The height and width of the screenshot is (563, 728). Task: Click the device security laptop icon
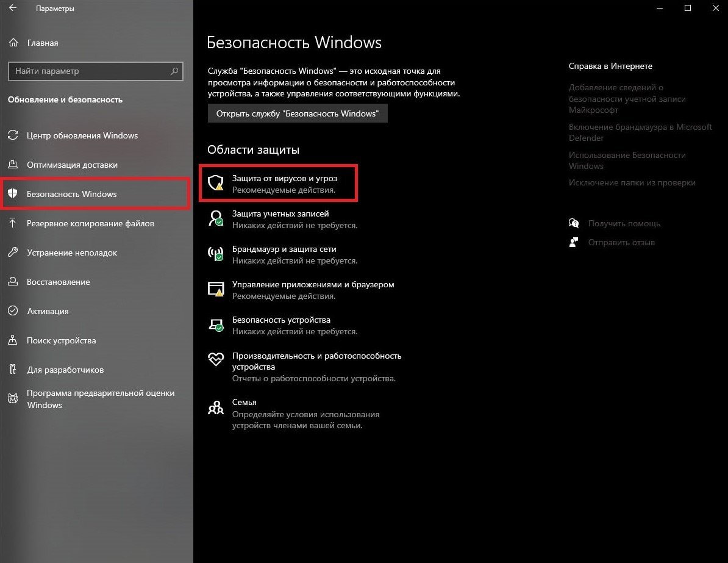tap(216, 325)
